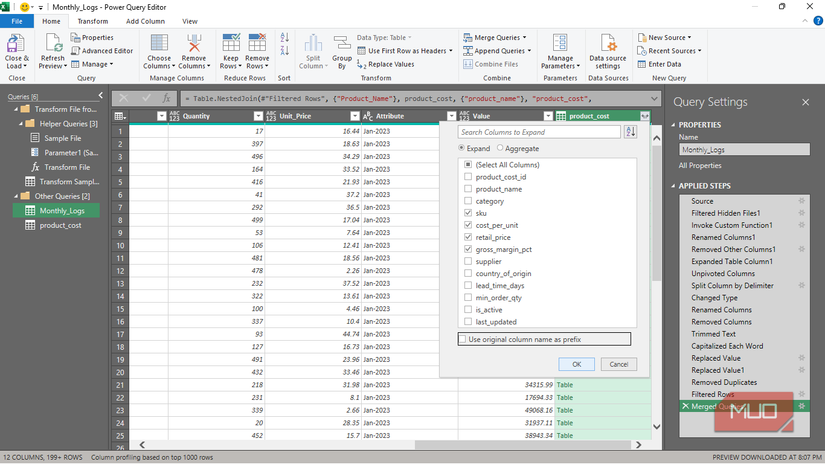Click Use First Row as Headers
The image size is (825, 464).
coord(407,51)
